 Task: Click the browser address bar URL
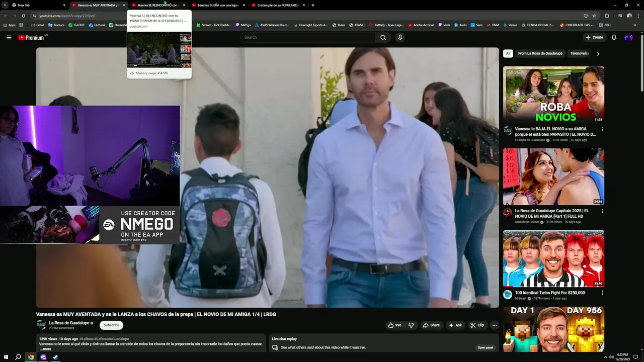click(x=67, y=16)
